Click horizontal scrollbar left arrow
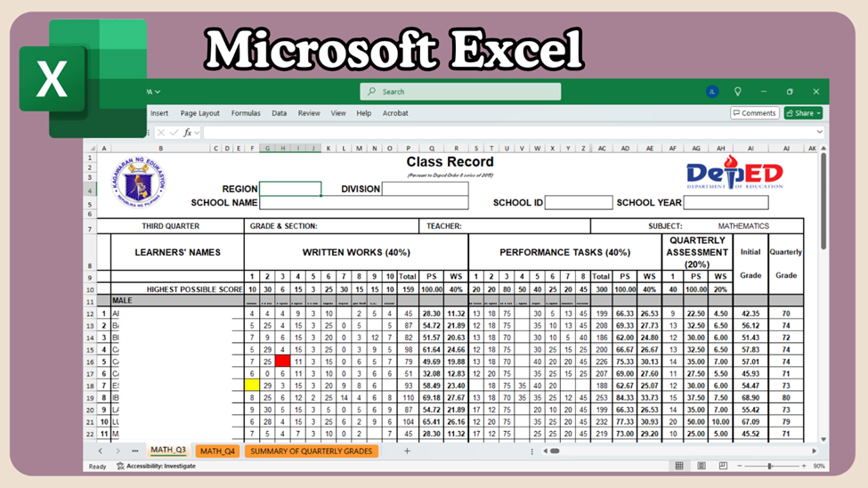This screenshot has height=488, width=868. 545,451
